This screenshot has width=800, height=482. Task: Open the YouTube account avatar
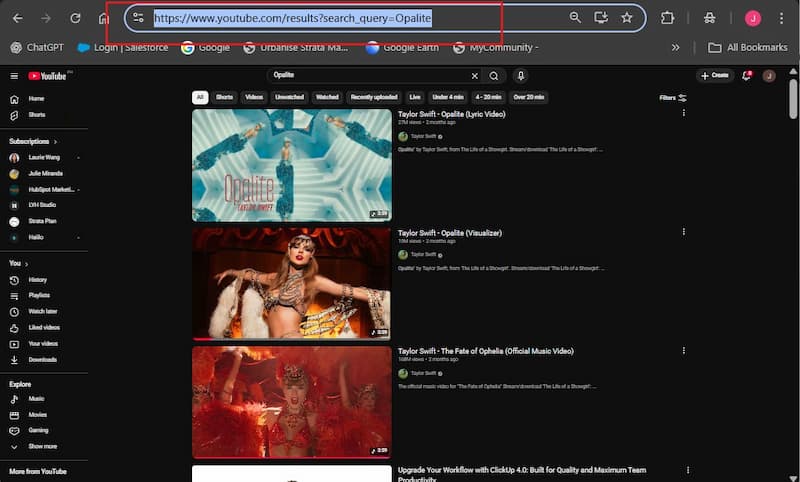[769, 76]
